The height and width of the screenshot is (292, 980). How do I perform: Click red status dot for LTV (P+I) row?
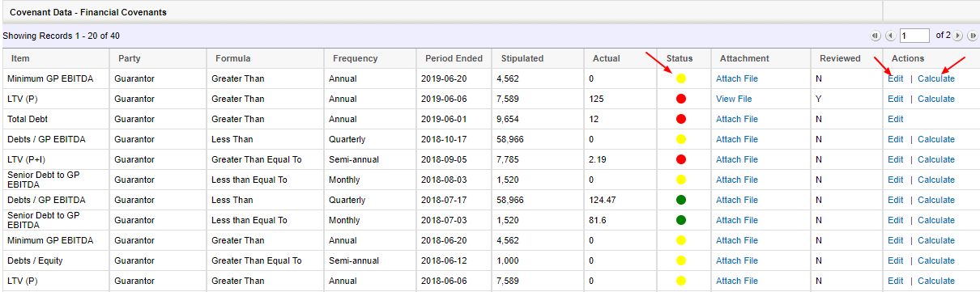[x=681, y=159]
